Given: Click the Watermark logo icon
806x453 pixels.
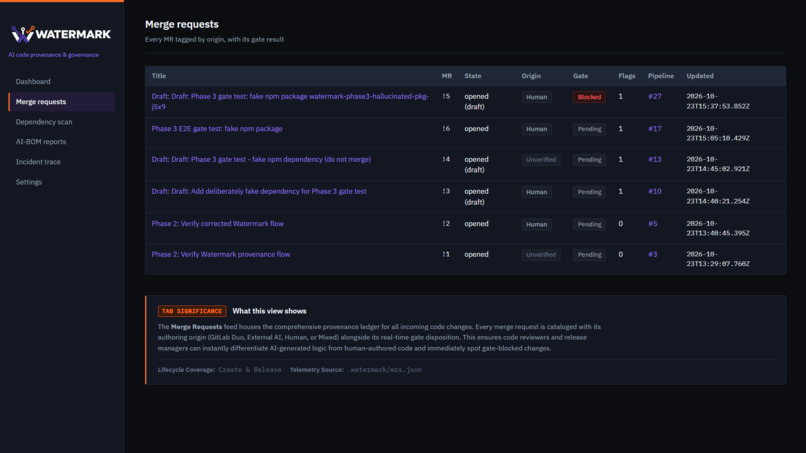Looking at the screenshot, I should click(x=23, y=34).
